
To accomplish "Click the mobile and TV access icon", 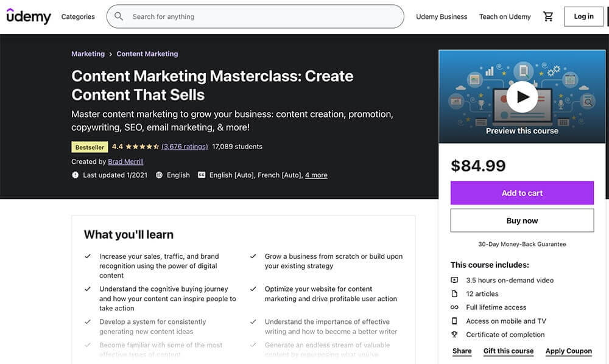I will tap(454, 320).
